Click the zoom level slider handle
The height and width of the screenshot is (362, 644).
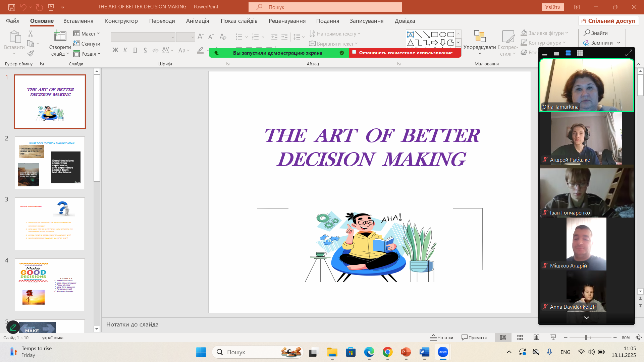586,338
